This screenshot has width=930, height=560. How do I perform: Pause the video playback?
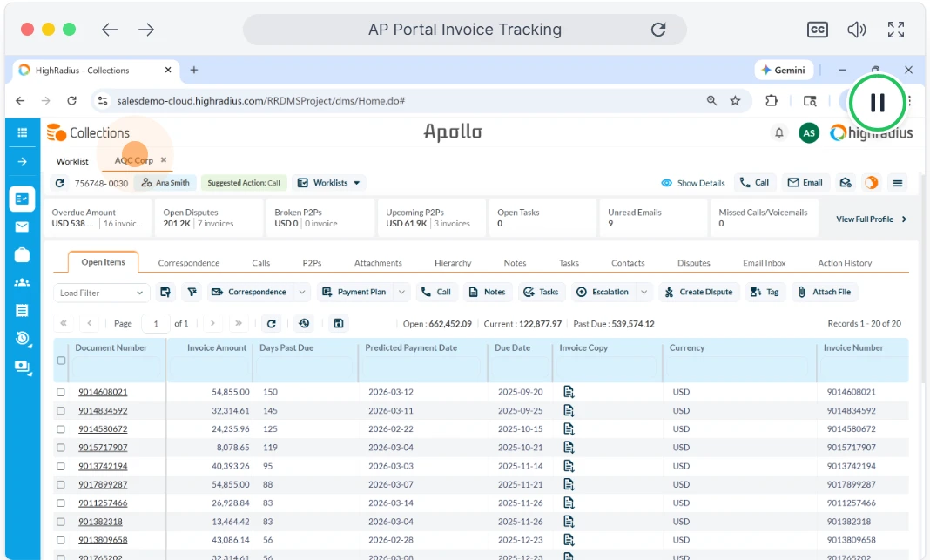[877, 103]
